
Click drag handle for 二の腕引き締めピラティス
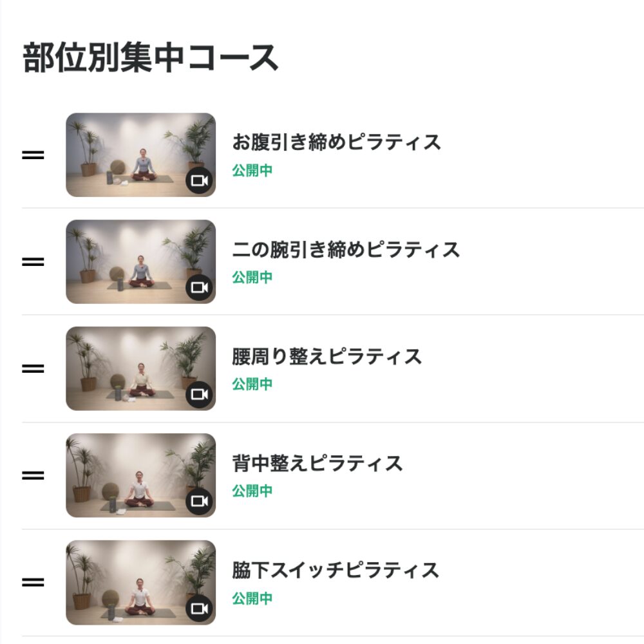click(33, 262)
